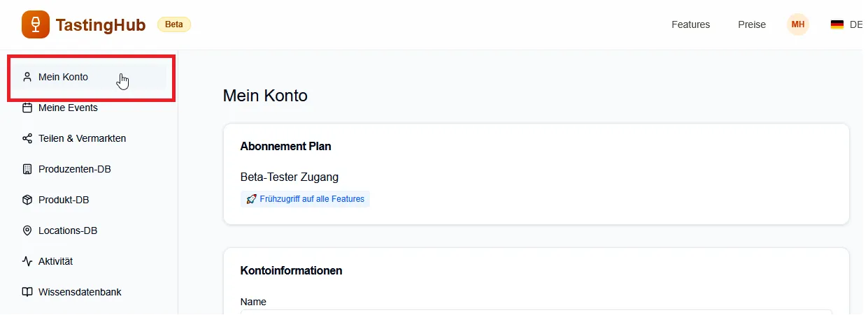This screenshot has height=315, width=868.
Task: Click the building icon for Produzenten-DB
Action: (27, 169)
